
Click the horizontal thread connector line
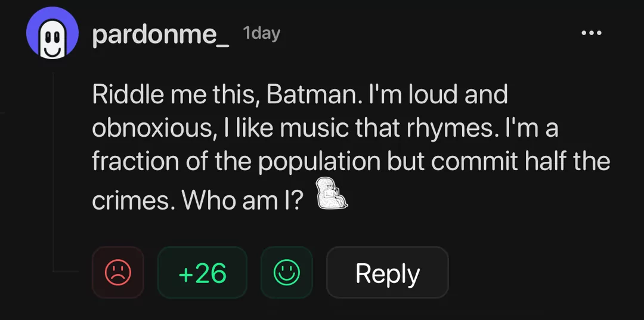point(66,271)
